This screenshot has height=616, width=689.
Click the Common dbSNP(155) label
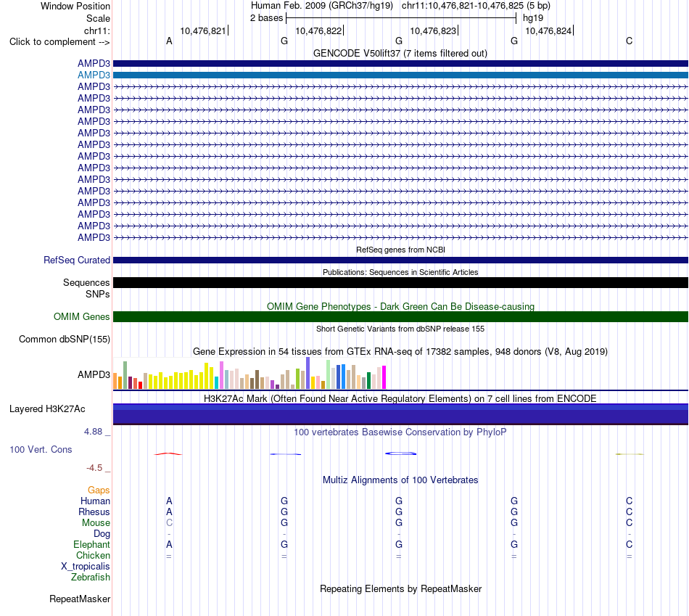(64, 340)
